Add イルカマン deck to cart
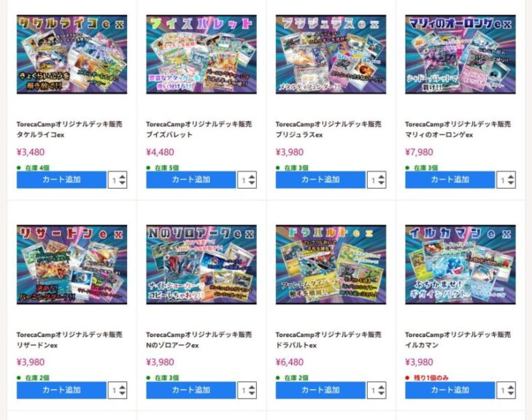Screen dimensions: 532x420 tap(450, 390)
